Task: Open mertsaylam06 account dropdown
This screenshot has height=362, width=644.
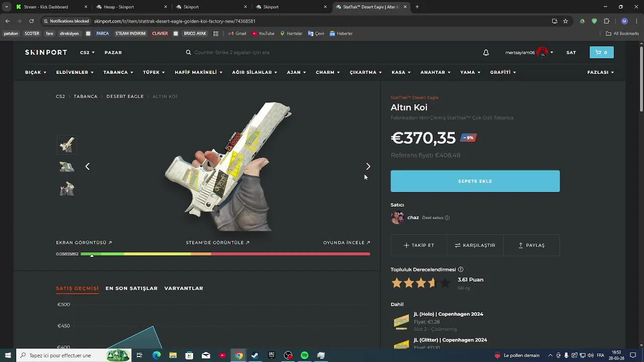Action: [529, 52]
